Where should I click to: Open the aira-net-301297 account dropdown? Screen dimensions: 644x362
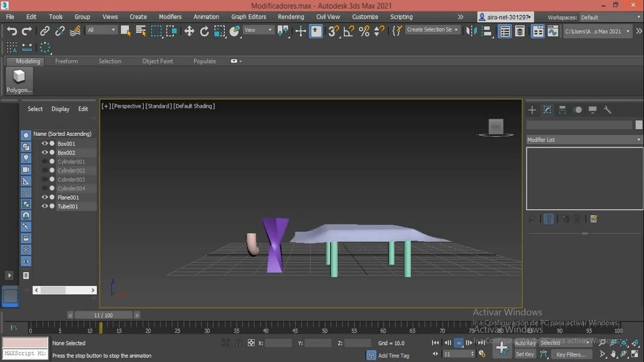pos(505,17)
